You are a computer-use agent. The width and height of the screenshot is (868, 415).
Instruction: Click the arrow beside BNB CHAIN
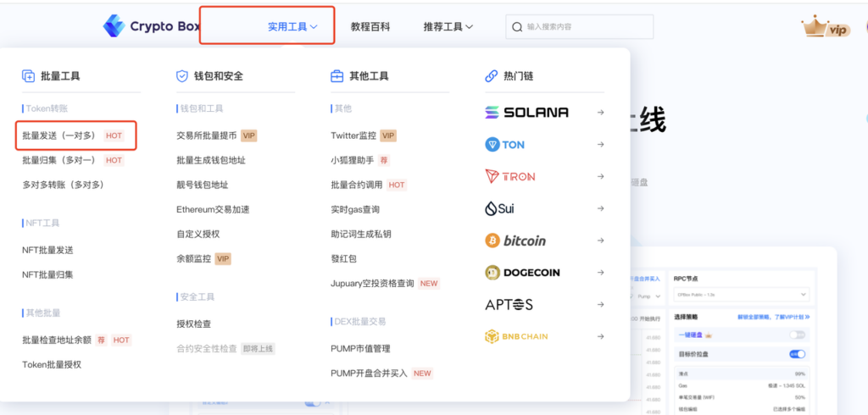pyautogui.click(x=600, y=336)
